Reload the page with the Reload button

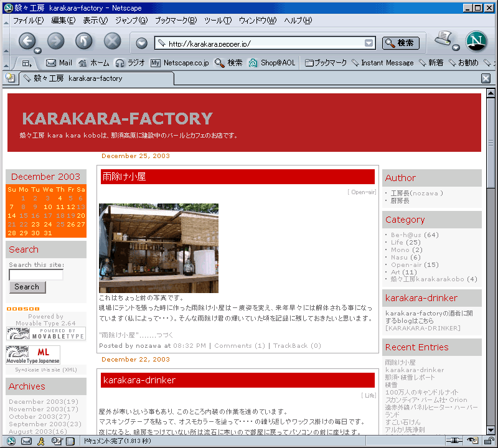(x=84, y=40)
